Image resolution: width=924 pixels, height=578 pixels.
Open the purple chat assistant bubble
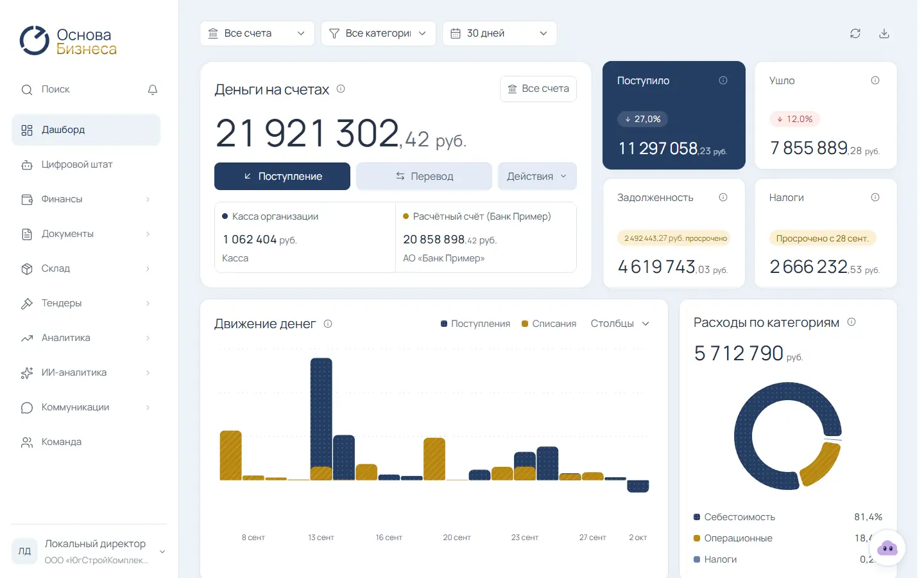point(887,548)
